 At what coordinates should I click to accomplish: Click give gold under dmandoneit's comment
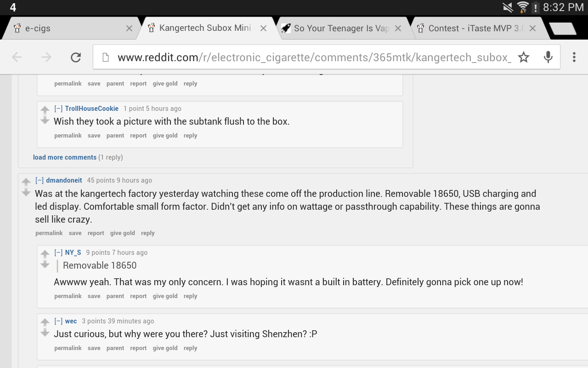(123, 233)
